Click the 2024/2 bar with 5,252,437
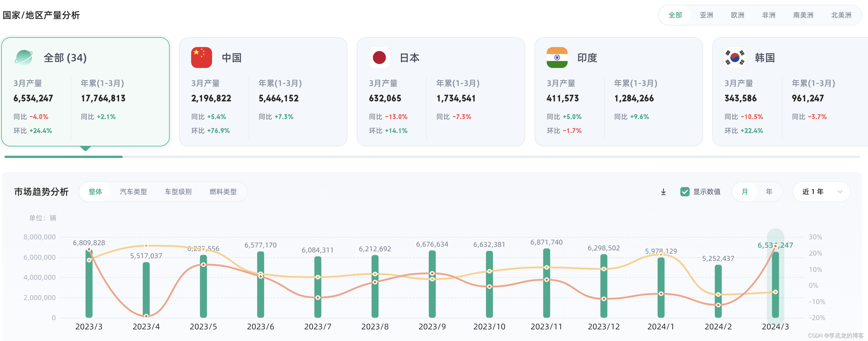The height and width of the screenshot is (341, 868). click(718, 291)
